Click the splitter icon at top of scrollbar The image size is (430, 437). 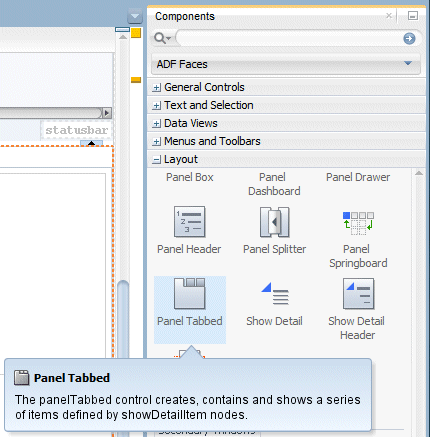(x=122, y=30)
